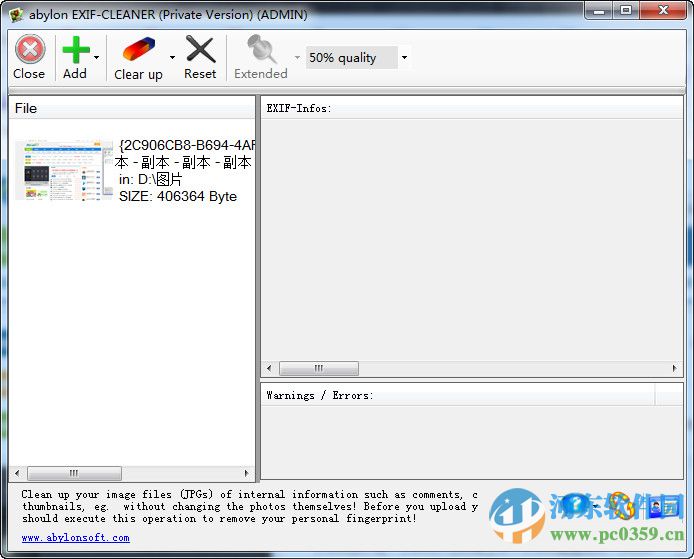Click the EXIF-Infos horizontal scrollbar thumb

pos(319,368)
